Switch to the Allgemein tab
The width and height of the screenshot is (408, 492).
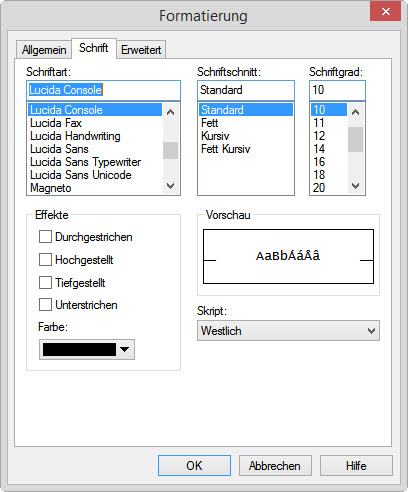click(x=44, y=50)
